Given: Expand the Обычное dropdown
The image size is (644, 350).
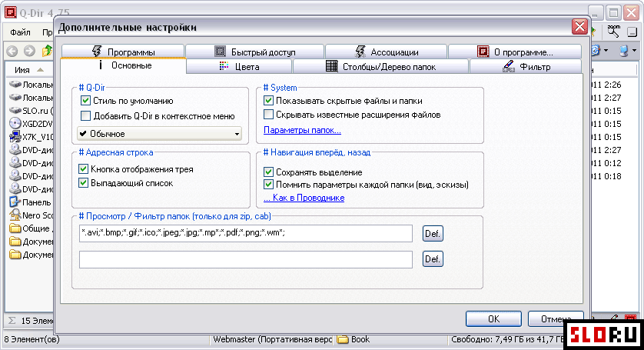Looking at the screenshot, I should click(x=159, y=134).
